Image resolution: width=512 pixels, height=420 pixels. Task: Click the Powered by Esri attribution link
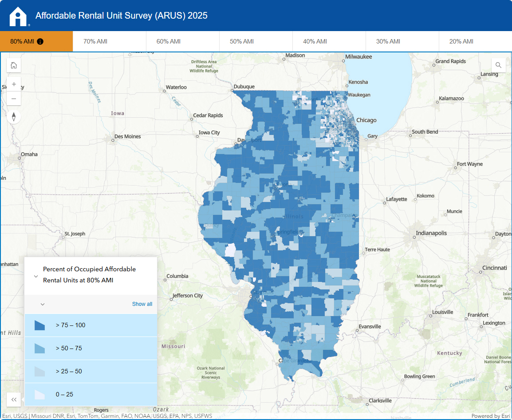click(490, 416)
